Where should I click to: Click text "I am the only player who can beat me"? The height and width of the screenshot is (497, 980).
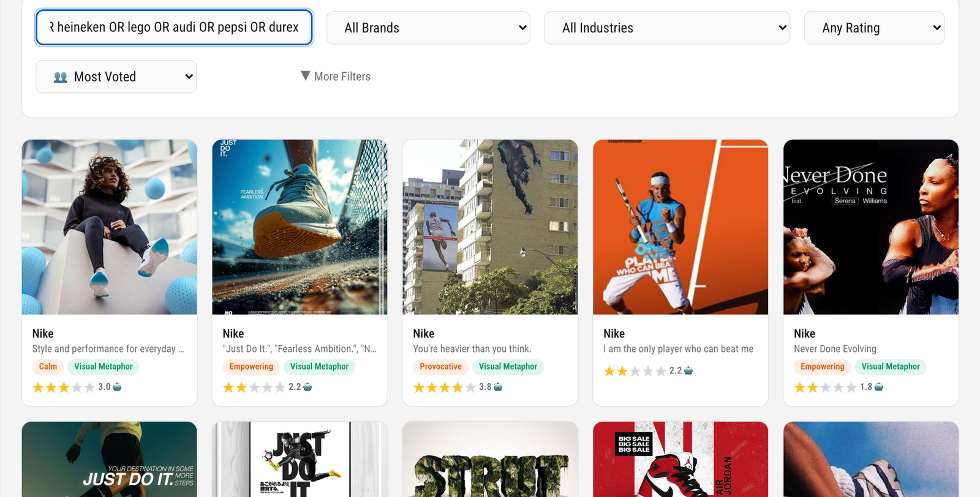[x=679, y=349]
